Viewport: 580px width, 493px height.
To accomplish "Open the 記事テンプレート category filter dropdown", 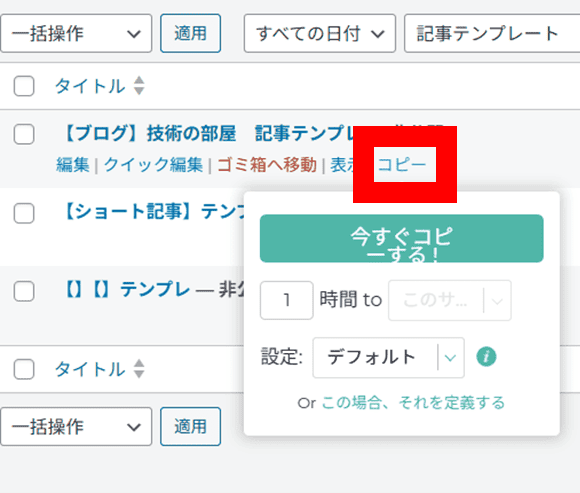I will pyautogui.click(x=492, y=34).
